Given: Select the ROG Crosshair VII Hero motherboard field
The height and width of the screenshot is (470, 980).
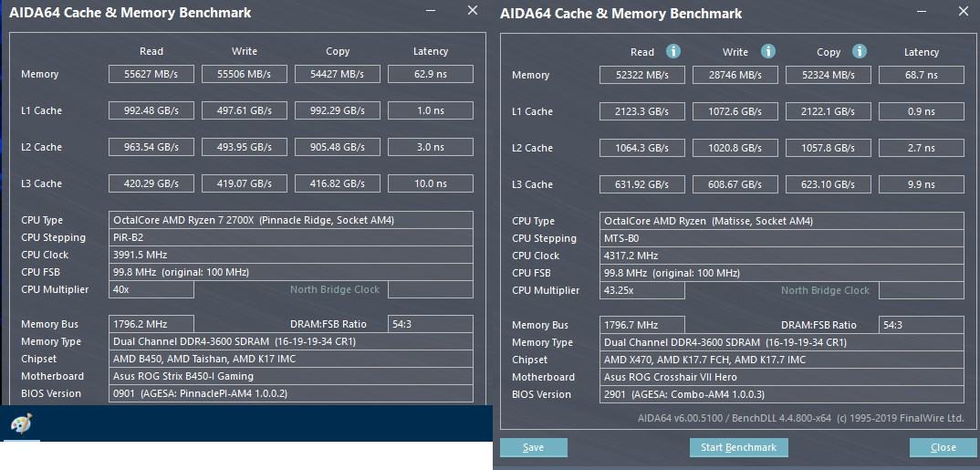Looking at the screenshot, I should [781, 377].
